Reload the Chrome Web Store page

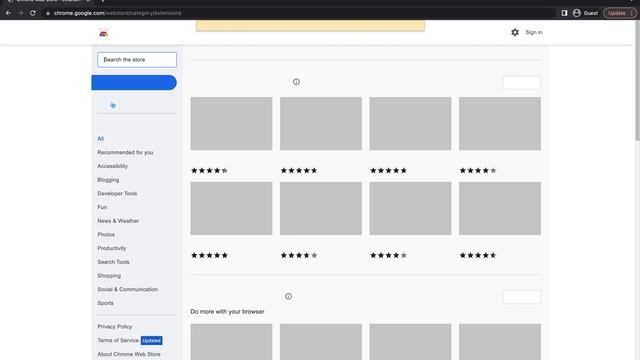coord(33,13)
